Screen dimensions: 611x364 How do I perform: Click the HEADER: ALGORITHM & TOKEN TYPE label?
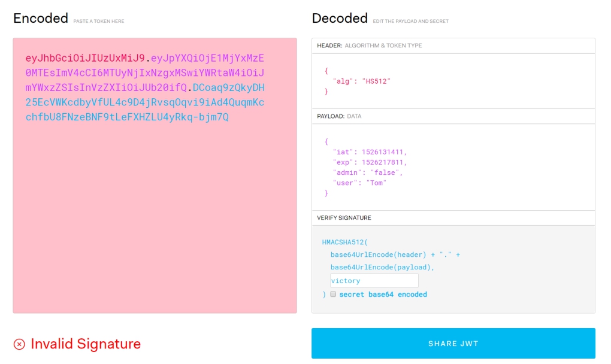[370, 45]
